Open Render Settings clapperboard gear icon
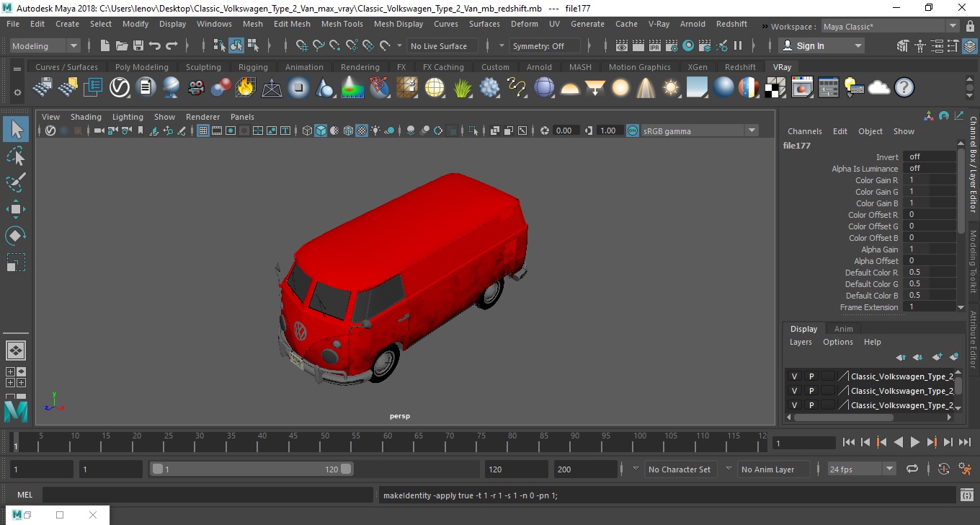The height and width of the screenshot is (525, 980). [672, 45]
